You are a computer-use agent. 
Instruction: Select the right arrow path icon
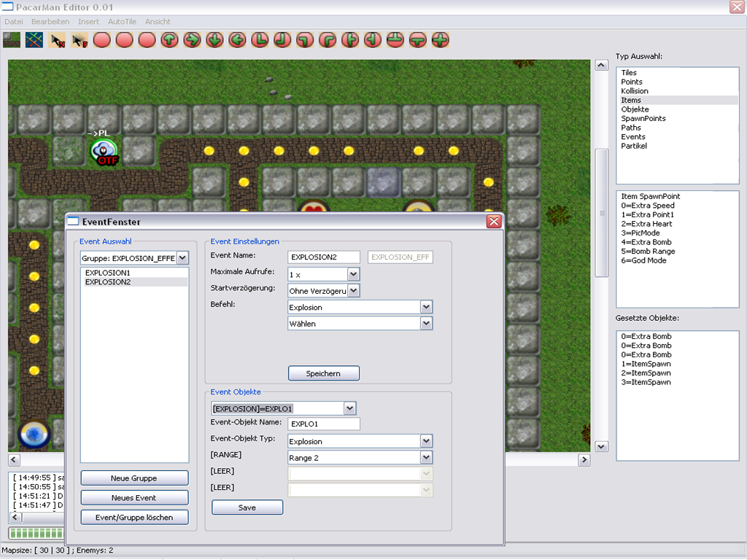click(x=193, y=39)
